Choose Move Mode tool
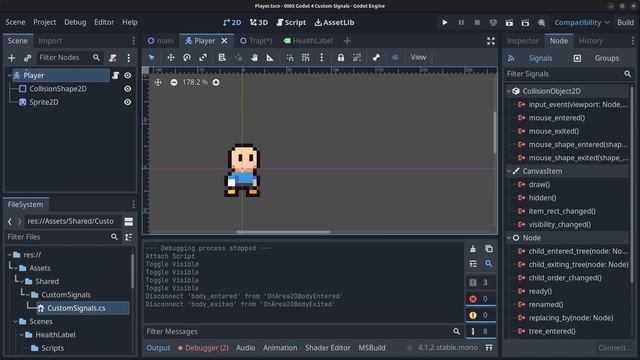The width and height of the screenshot is (640, 360). pyautogui.click(x=171, y=58)
